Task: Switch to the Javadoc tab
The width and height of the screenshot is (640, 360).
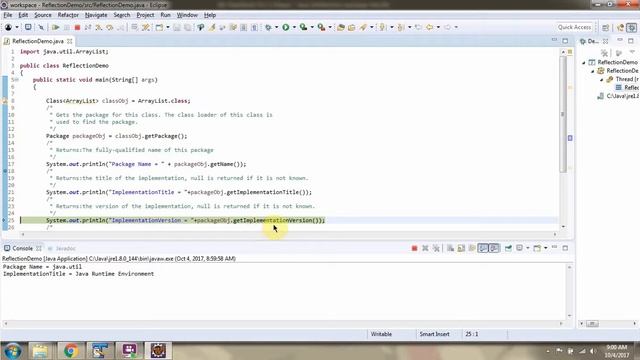Action: coord(62,248)
